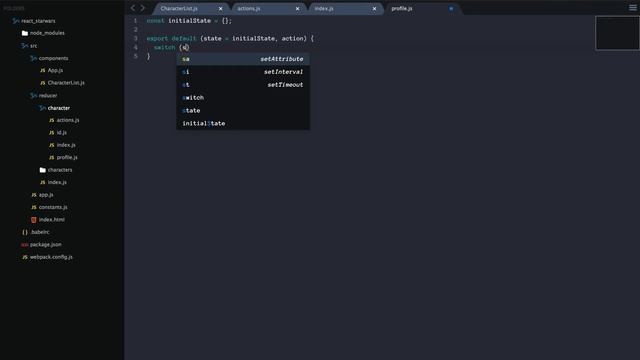640x360 pixels.
Task: Choose initialState autocomplete suggestion
Action: tap(243, 123)
